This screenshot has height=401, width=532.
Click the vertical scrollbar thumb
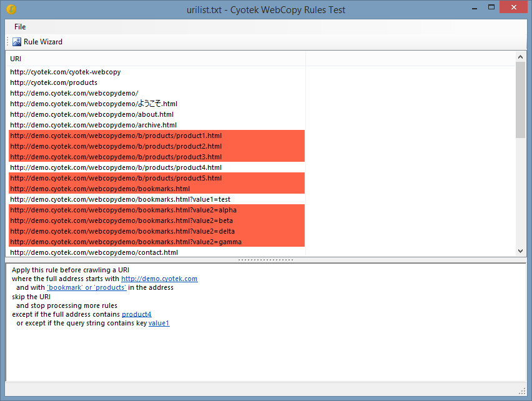click(520, 100)
